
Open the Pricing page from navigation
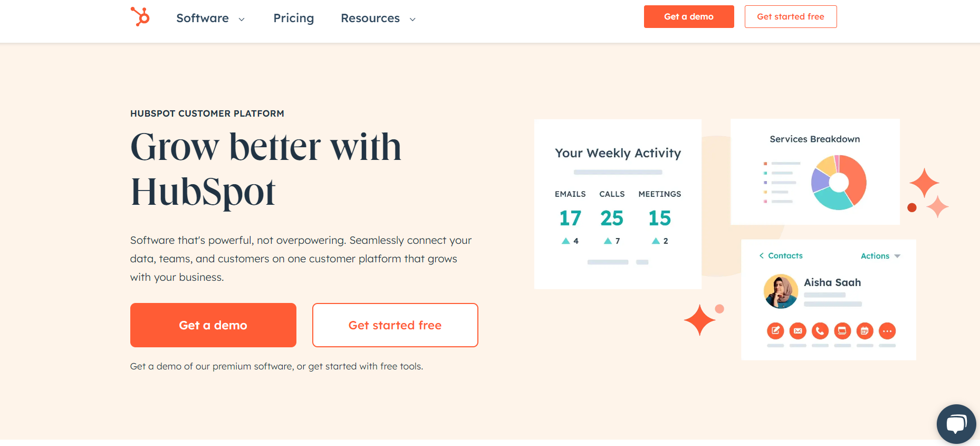tap(293, 18)
